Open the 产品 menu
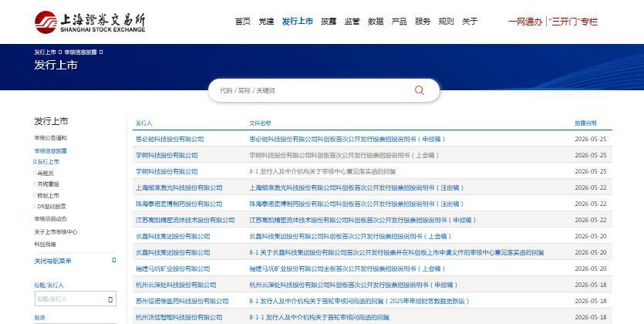The width and height of the screenshot is (644, 324). [400, 22]
